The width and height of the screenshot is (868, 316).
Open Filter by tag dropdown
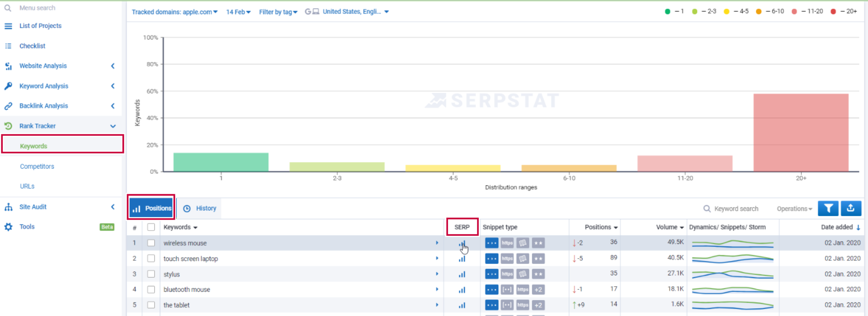(278, 12)
